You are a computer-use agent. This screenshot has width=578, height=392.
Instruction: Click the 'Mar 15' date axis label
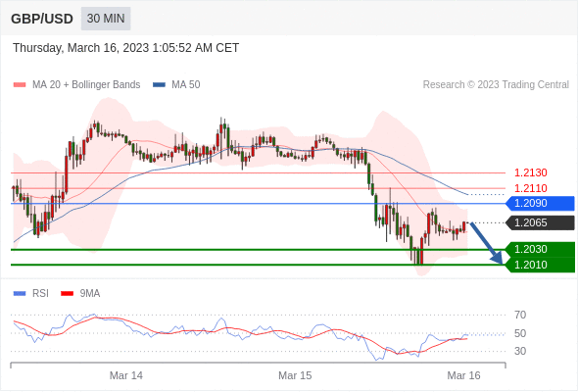click(295, 375)
